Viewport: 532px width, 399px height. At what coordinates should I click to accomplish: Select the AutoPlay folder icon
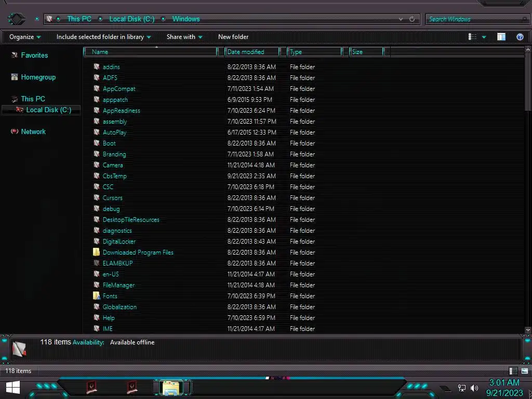(x=96, y=132)
